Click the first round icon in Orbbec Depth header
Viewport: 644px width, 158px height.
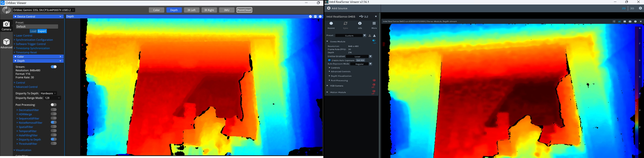[310, 17]
